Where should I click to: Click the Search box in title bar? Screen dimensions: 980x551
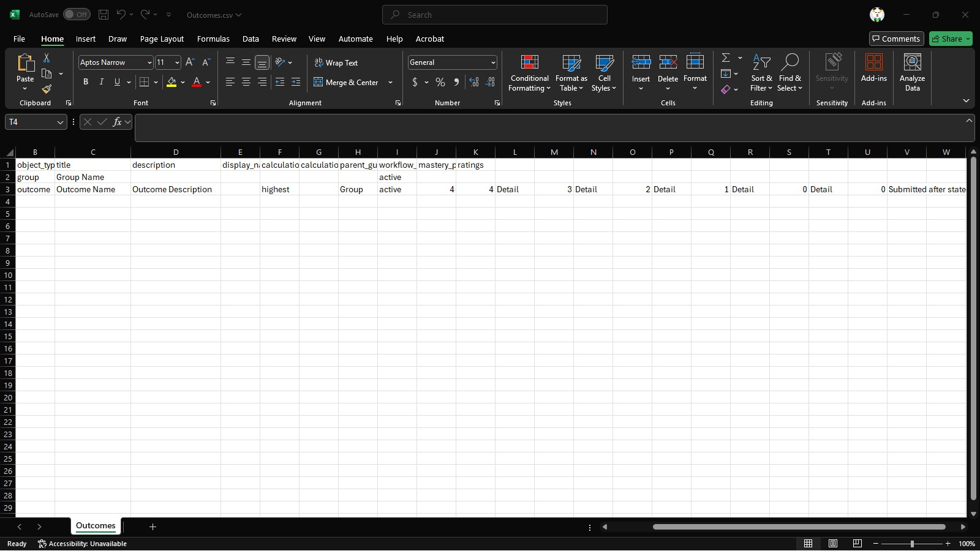(x=495, y=15)
